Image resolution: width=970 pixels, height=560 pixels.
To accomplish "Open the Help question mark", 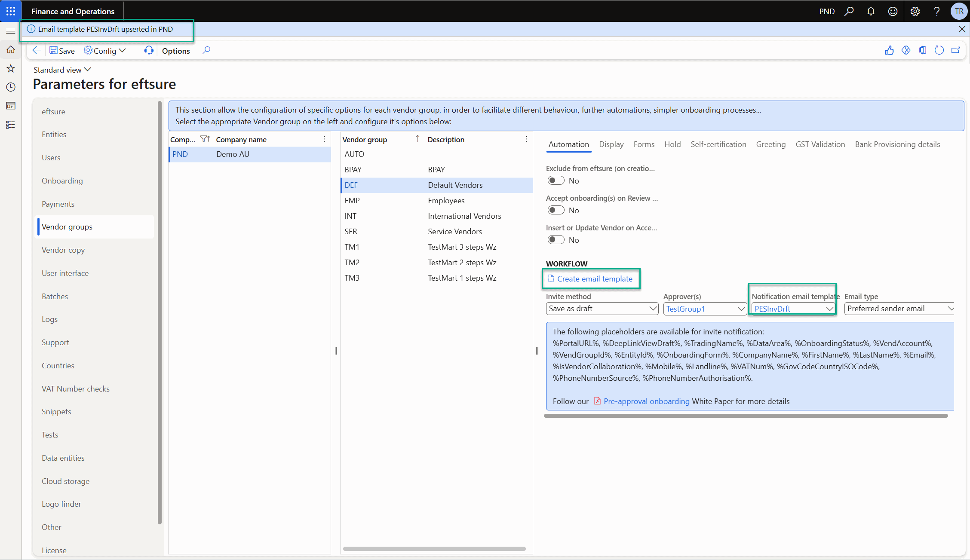I will point(937,12).
